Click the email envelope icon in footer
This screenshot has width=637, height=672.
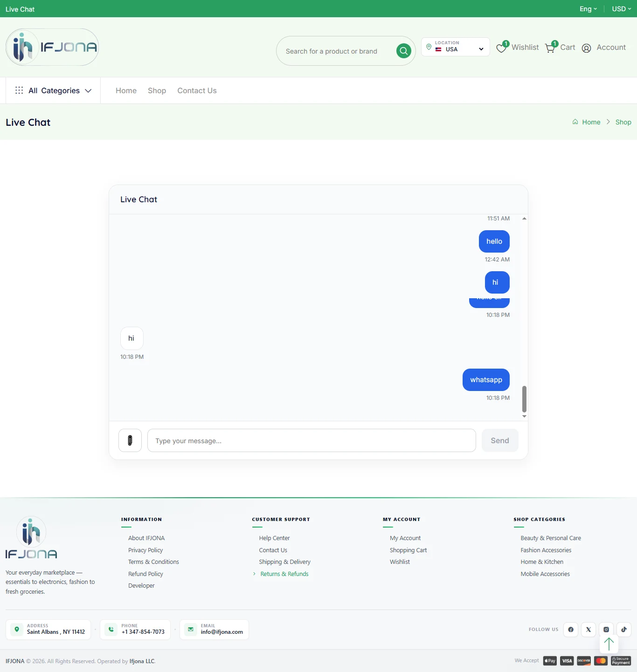(x=191, y=630)
